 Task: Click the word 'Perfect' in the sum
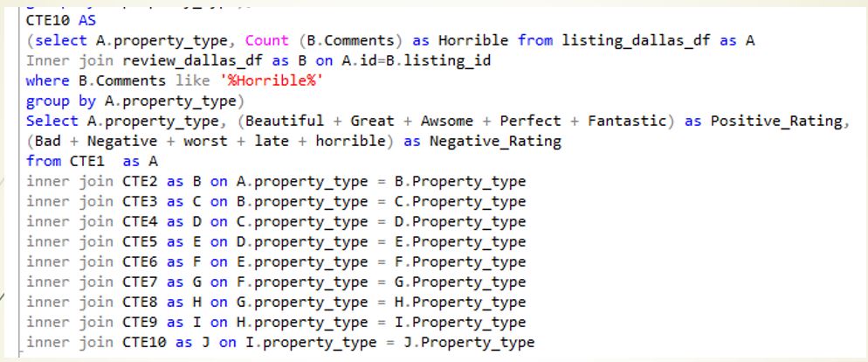click(530, 121)
